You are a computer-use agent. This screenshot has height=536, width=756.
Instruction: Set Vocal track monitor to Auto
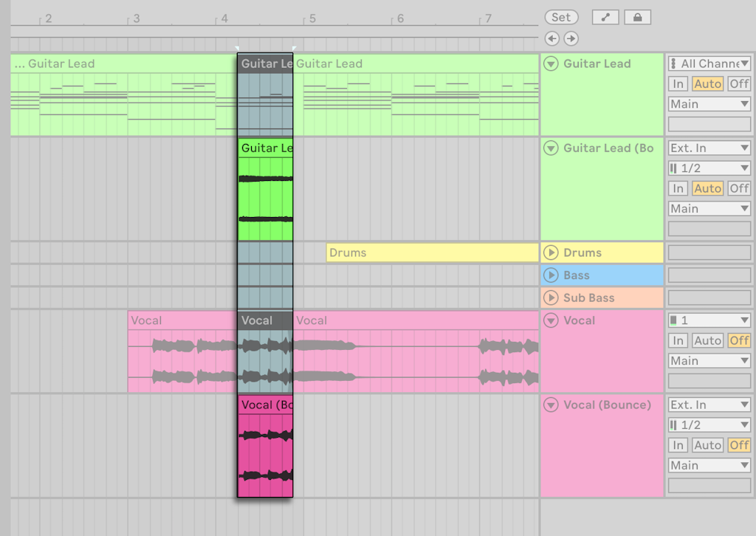coord(707,341)
